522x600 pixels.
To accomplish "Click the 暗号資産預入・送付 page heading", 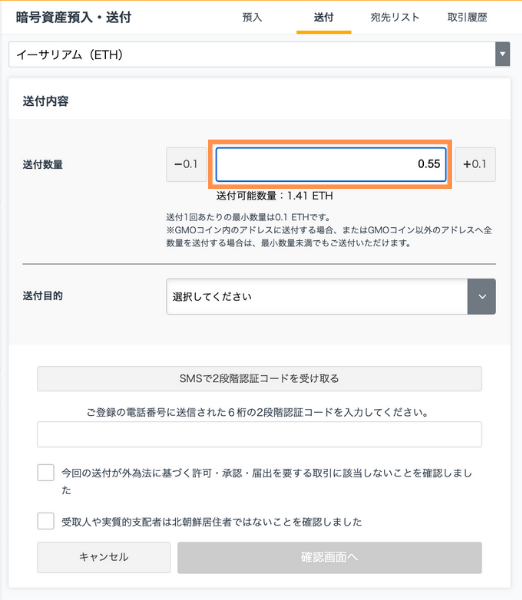I will (73, 18).
